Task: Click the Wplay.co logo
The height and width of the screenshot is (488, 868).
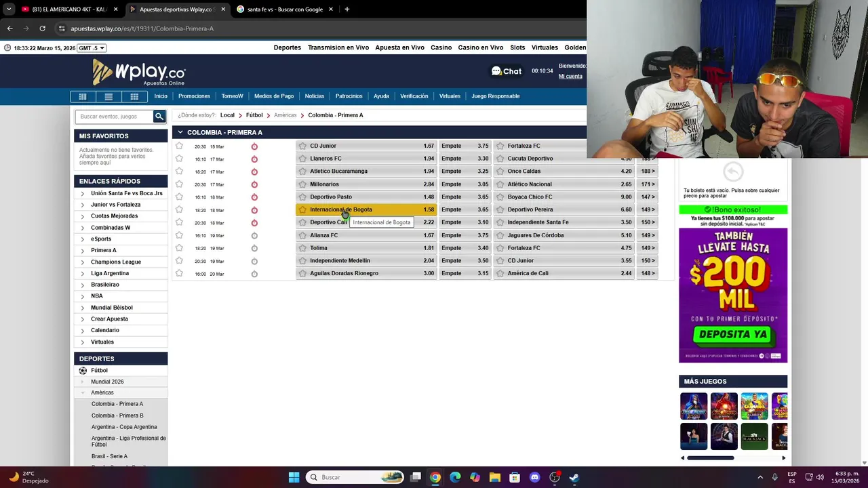Action: pos(139,72)
